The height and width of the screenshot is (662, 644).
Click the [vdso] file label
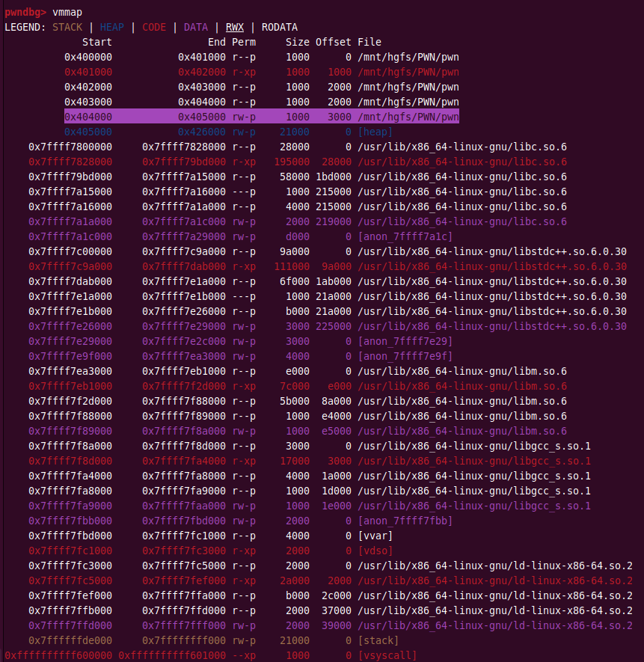[375, 551]
